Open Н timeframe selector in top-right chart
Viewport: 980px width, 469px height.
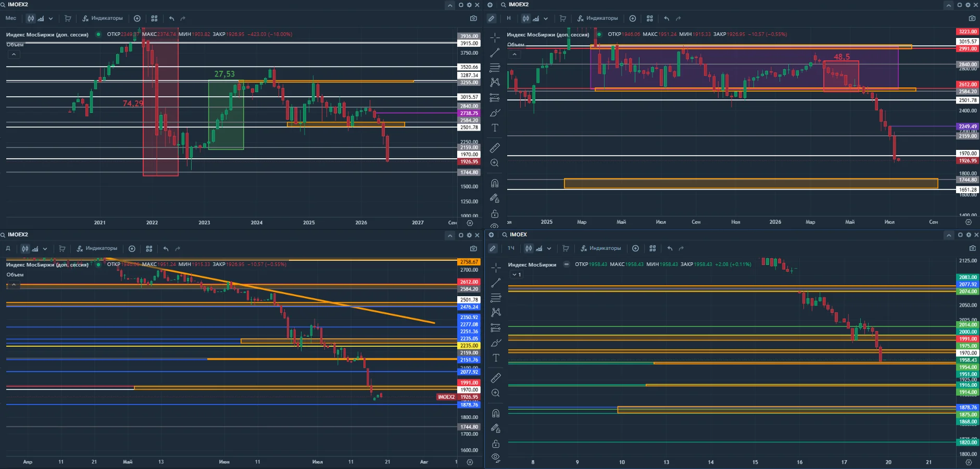tap(509, 18)
